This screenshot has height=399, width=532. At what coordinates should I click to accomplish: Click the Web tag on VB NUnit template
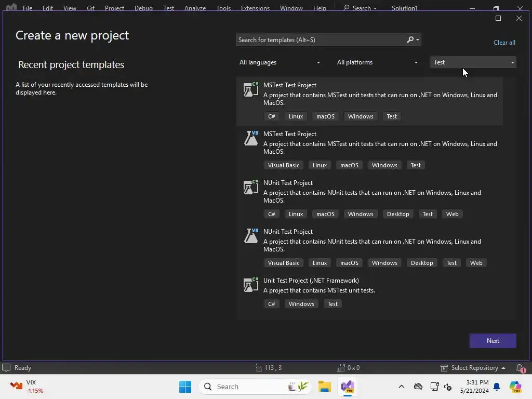tap(476, 263)
